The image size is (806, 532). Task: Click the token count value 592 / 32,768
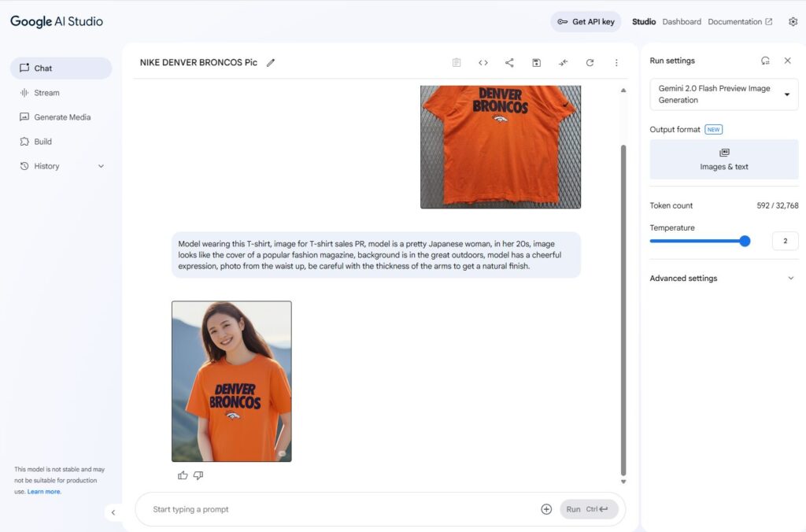[x=777, y=205]
